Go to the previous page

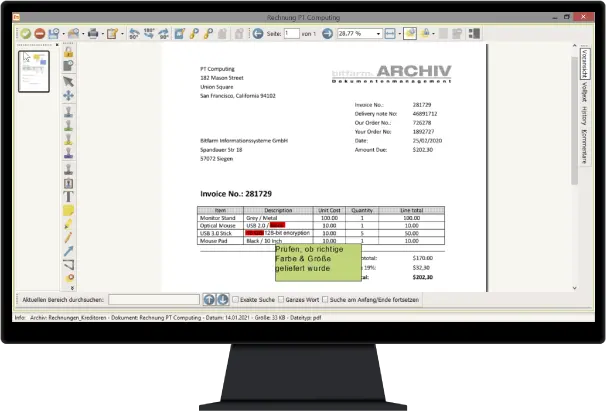(x=258, y=34)
